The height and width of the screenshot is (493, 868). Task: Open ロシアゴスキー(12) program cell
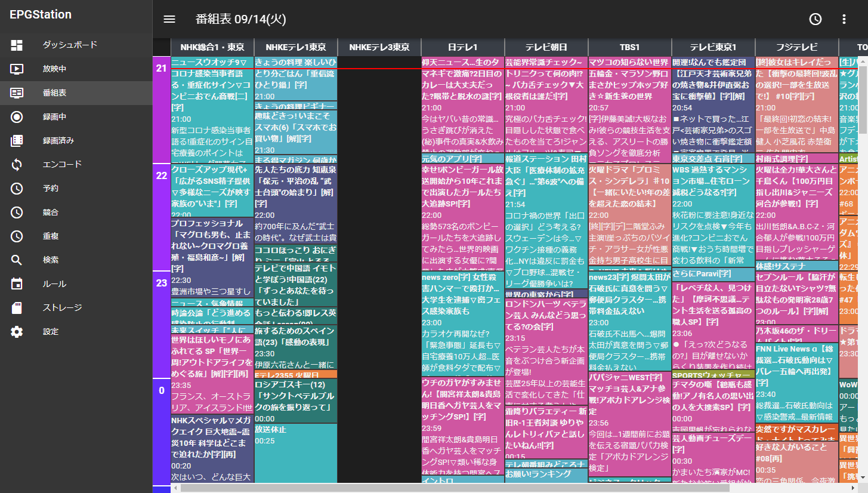[296, 400]
